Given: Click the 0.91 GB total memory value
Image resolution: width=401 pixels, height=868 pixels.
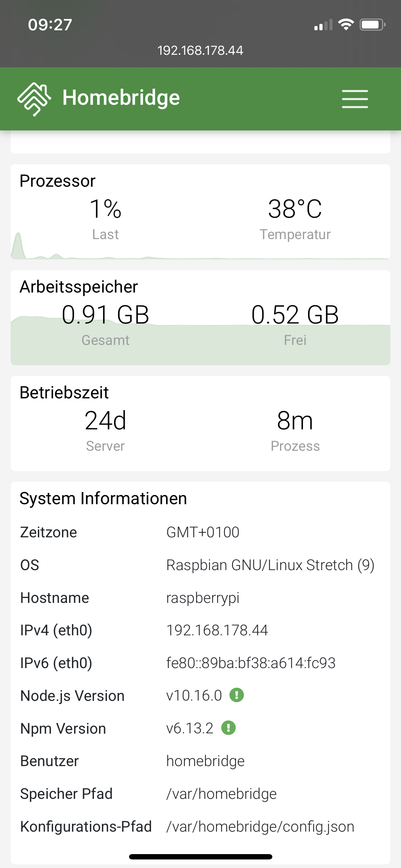Looking at the screenshot, I should coord(106,315).
